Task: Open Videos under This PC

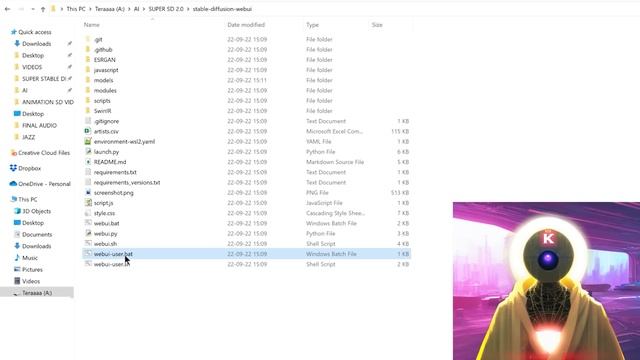Action: (31, 281)
